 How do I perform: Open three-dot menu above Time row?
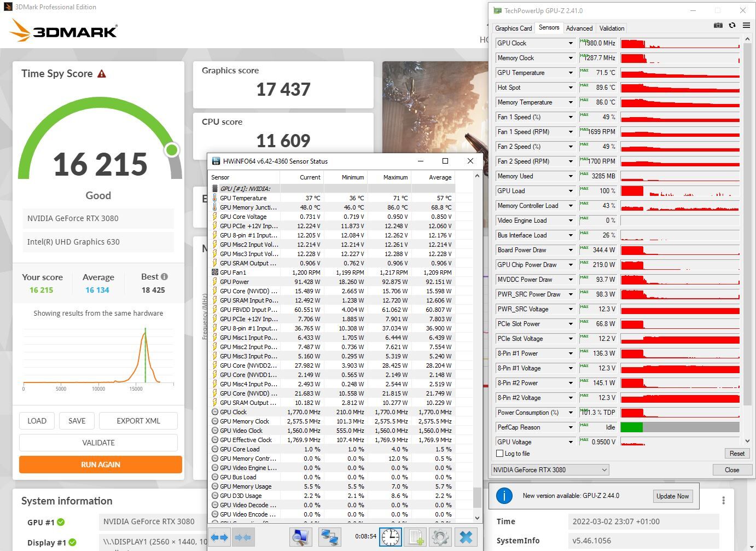click(x=723, y=501)
